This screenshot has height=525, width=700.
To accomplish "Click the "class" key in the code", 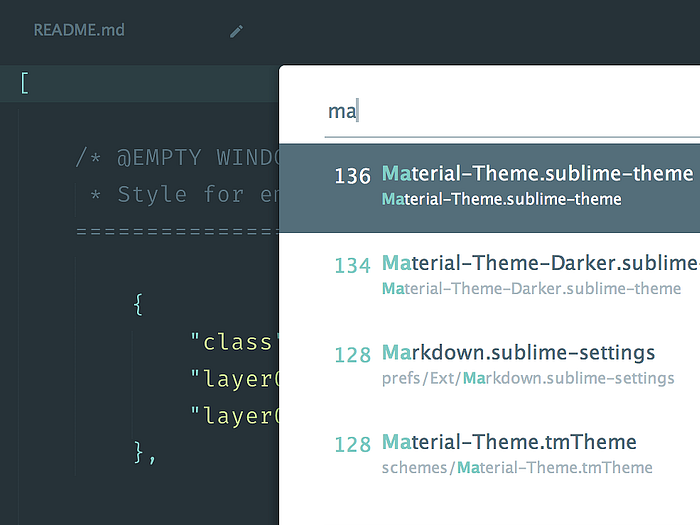I will point(234,342).
